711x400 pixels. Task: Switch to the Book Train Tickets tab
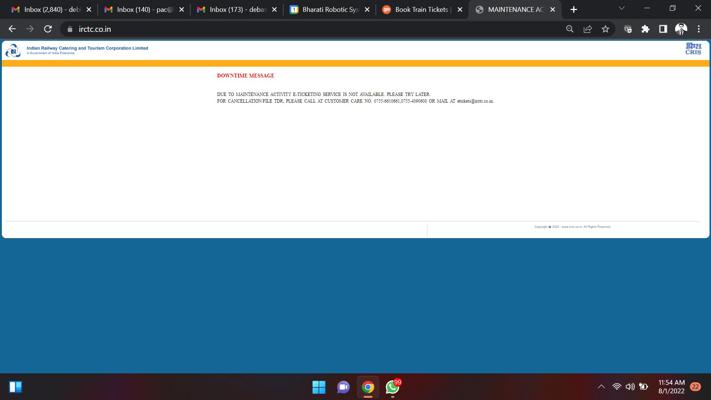click(419, 9)
